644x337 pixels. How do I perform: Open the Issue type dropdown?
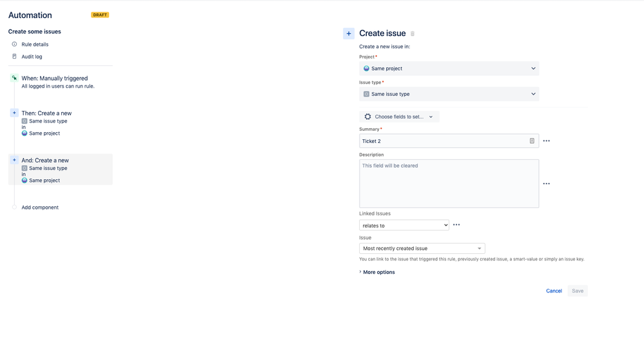pyautogui.click(x=449, y=94)
